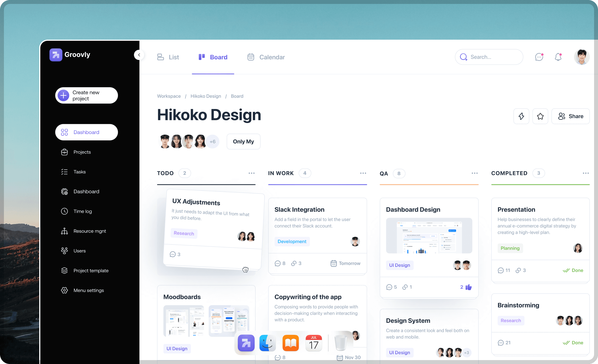This screenshot has height=364, width=598.
Task: Click the thumbs up like icon
Action: tap(469, 287)
